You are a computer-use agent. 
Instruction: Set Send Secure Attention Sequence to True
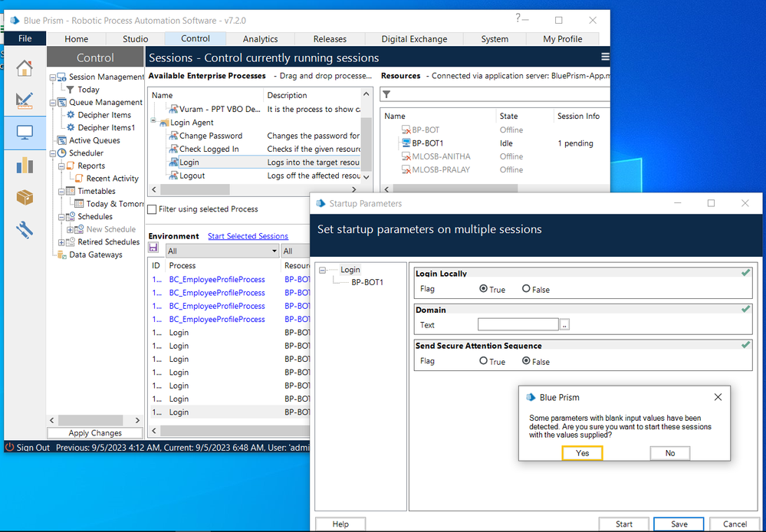coord(483,361)
